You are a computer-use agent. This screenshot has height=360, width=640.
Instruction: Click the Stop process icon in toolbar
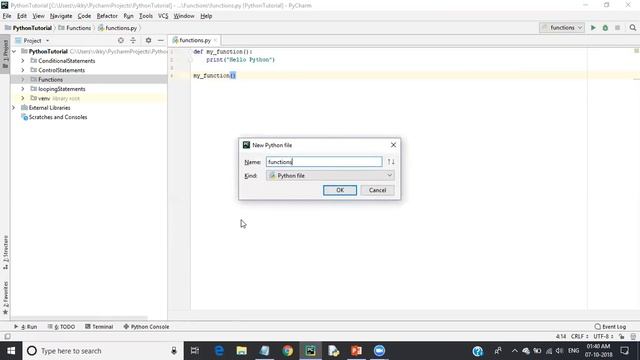click(x=618, y=28)
